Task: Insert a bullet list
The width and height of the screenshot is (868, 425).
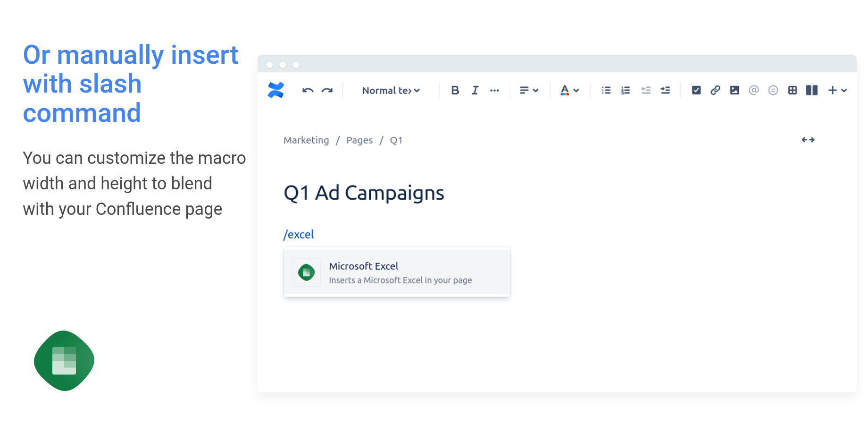Action: [606, 90]
